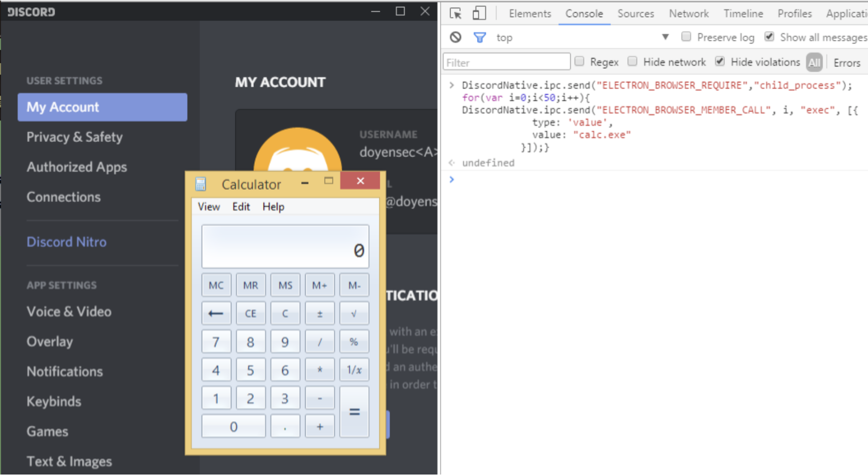This screenshot has height=476, width=868.
Task: Click the percent key in Calculator
Action: 354,342
